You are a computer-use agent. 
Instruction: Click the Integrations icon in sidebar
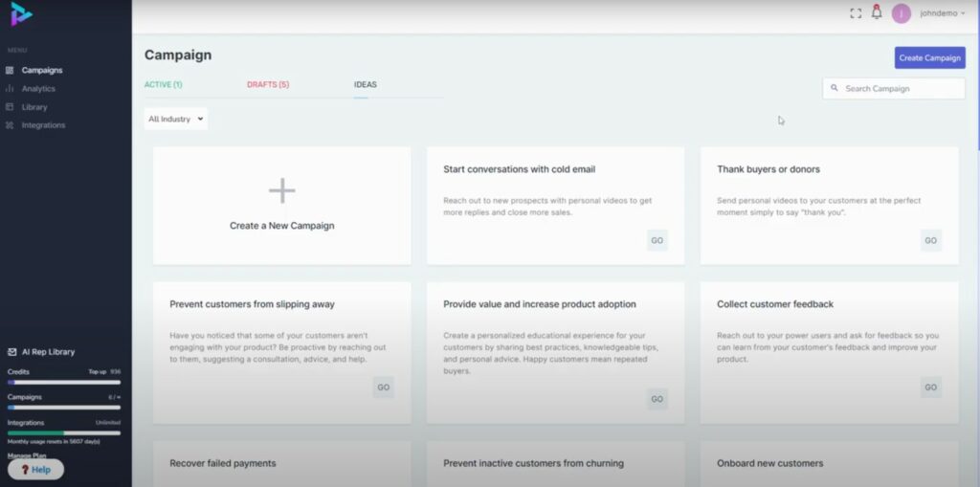[x=11, y=125]
